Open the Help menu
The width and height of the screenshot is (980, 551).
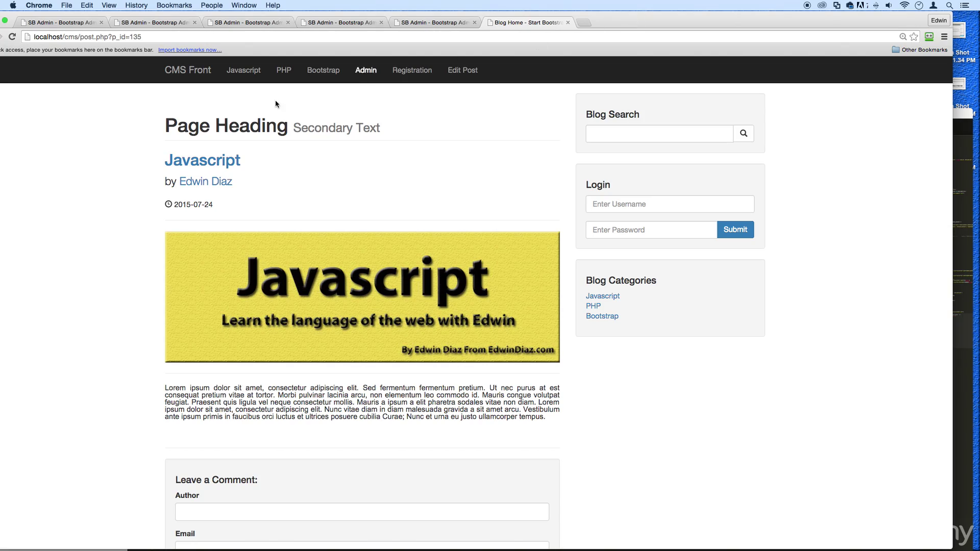[273, 5]
